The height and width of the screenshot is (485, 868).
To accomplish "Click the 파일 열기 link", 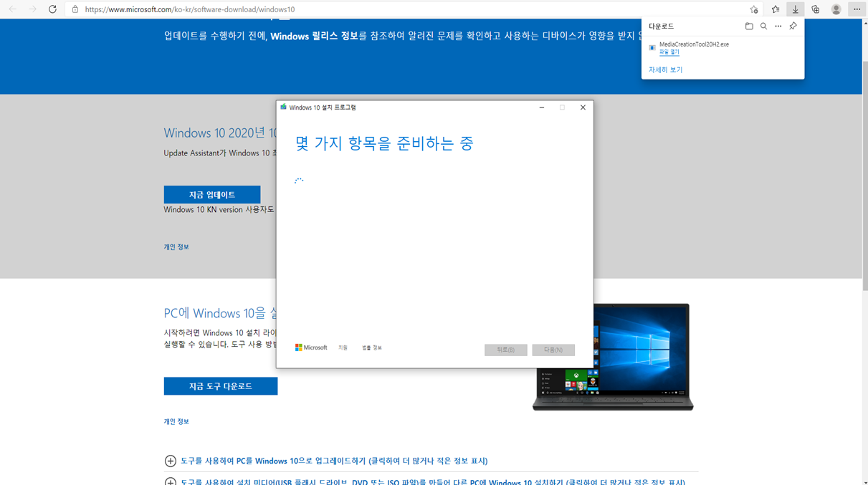I will pyautogui.click(x=669, y=52).
